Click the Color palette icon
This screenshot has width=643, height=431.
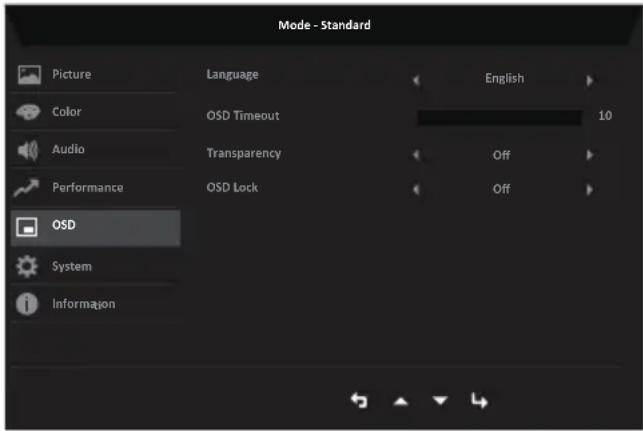[28, 112]
